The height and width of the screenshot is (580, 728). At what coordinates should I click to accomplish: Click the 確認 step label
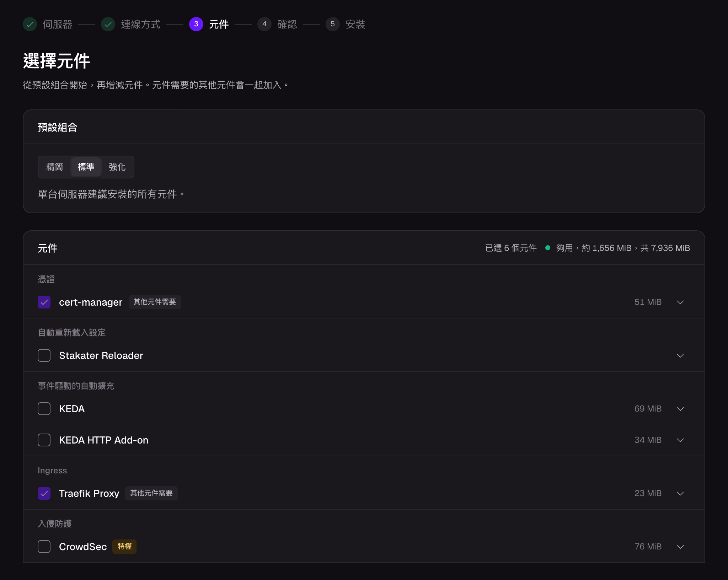point(287,24)
